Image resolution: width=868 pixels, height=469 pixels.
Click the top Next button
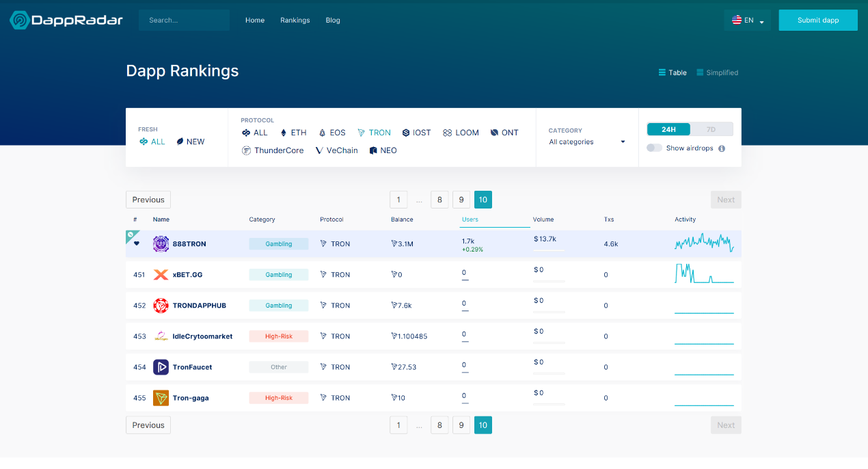[x=726, y=200]
